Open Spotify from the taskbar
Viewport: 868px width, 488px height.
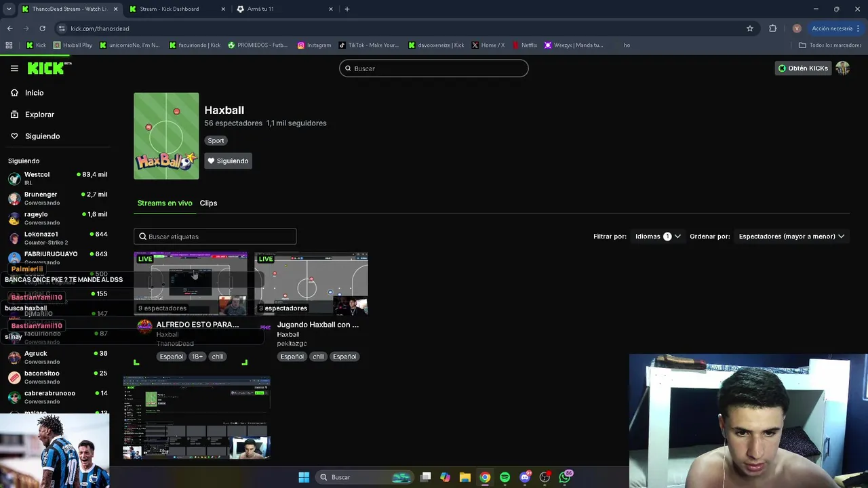505,477
